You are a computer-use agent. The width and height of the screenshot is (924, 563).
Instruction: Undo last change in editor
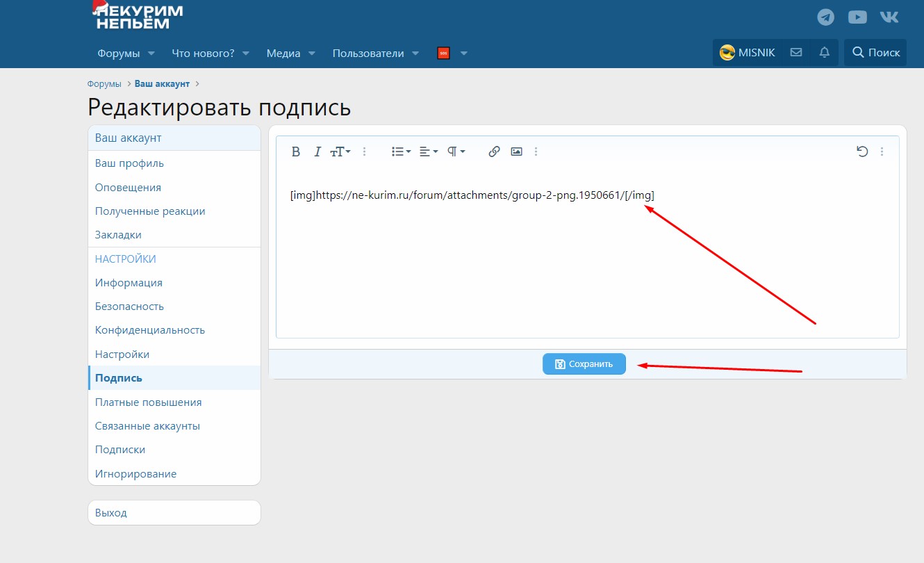coord(862,152)
